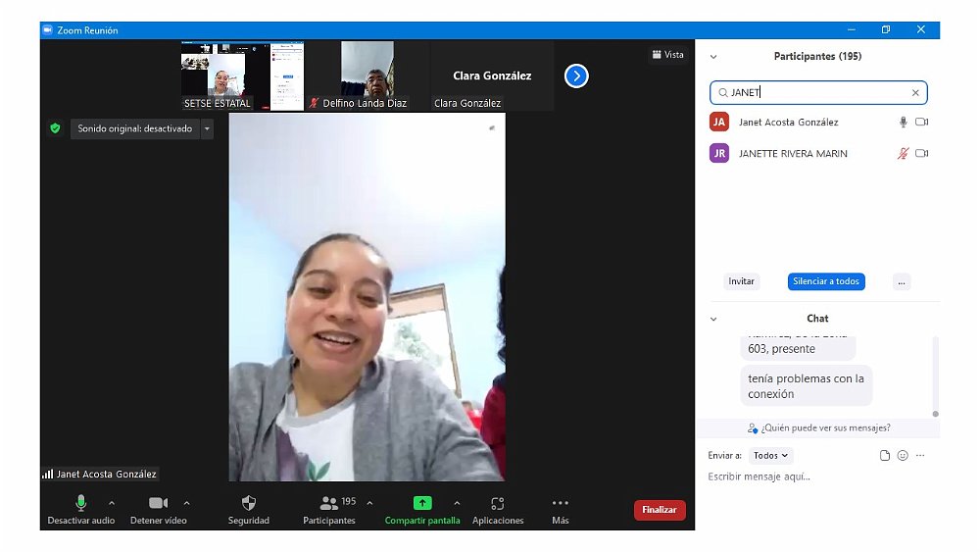Open the Enviar a Todos dropdown
The image size is (980, 552).
tap(770, 456)
